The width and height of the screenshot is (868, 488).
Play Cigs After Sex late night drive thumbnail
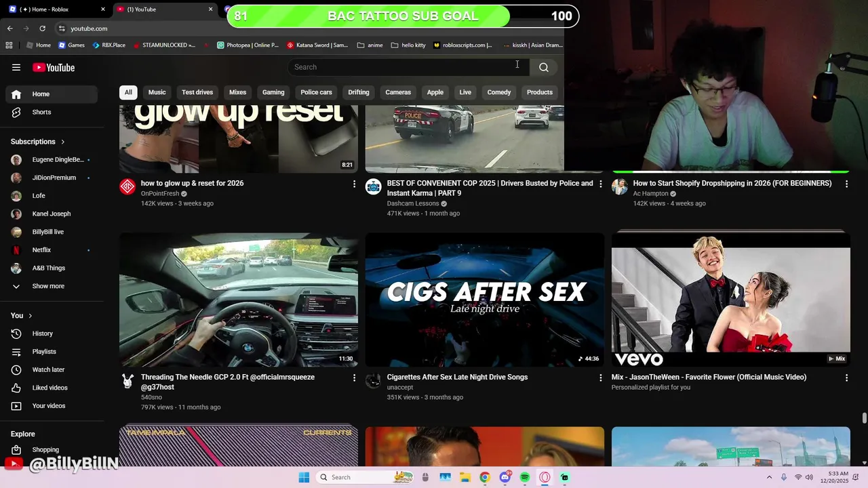(485, 300)
